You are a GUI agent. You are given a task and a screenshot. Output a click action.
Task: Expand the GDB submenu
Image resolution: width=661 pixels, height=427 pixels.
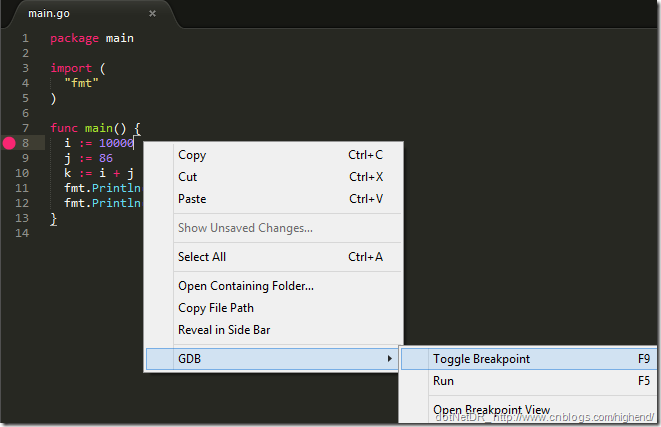[272, 359]
